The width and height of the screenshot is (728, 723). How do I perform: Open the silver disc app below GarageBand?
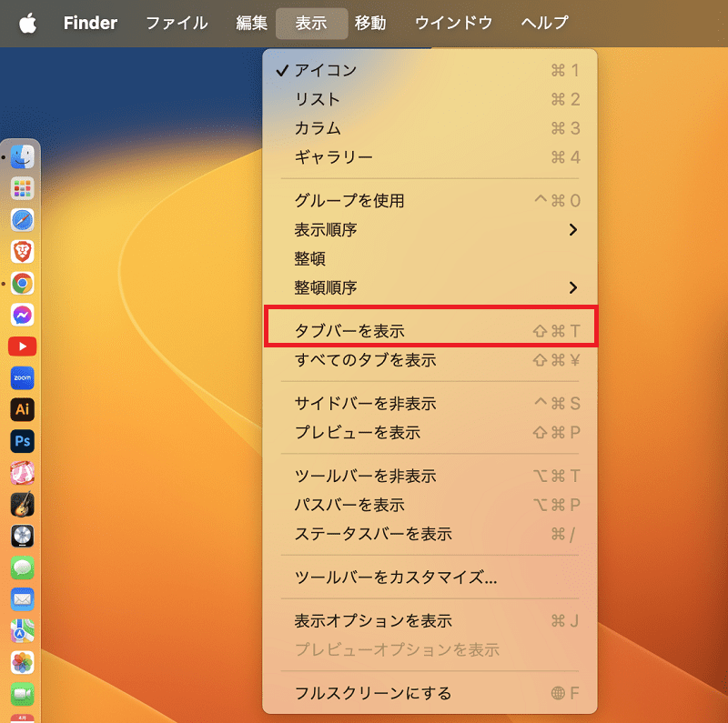coord(22,536)
